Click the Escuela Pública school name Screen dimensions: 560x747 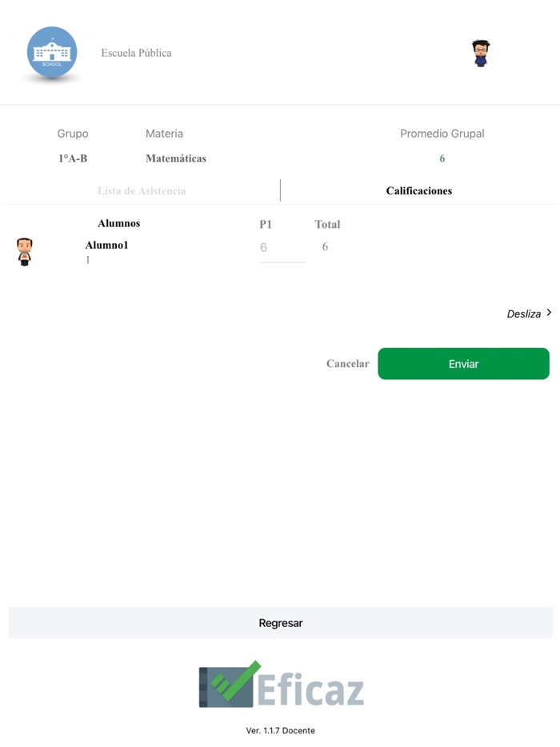(136, 53)
